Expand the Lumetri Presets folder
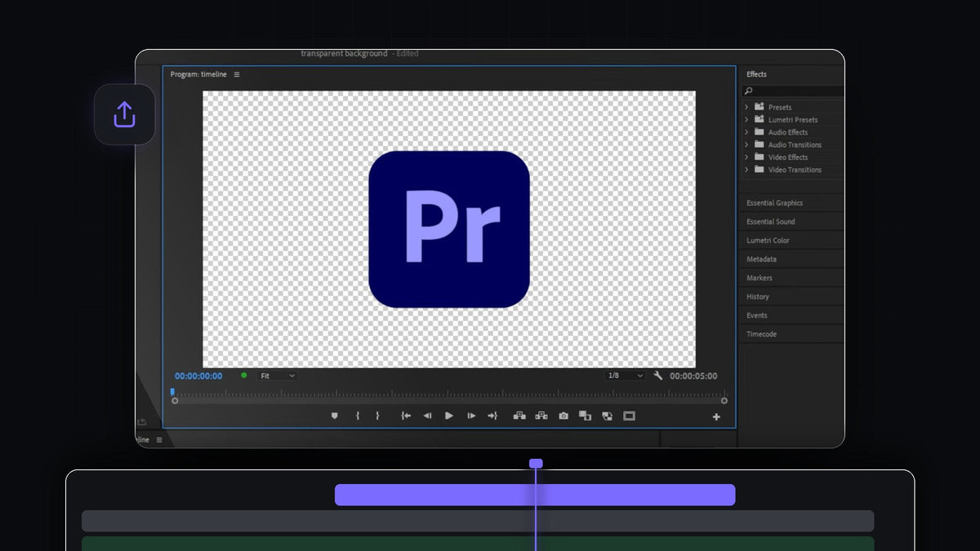This screenshot has height=551, width=980. 746,119
